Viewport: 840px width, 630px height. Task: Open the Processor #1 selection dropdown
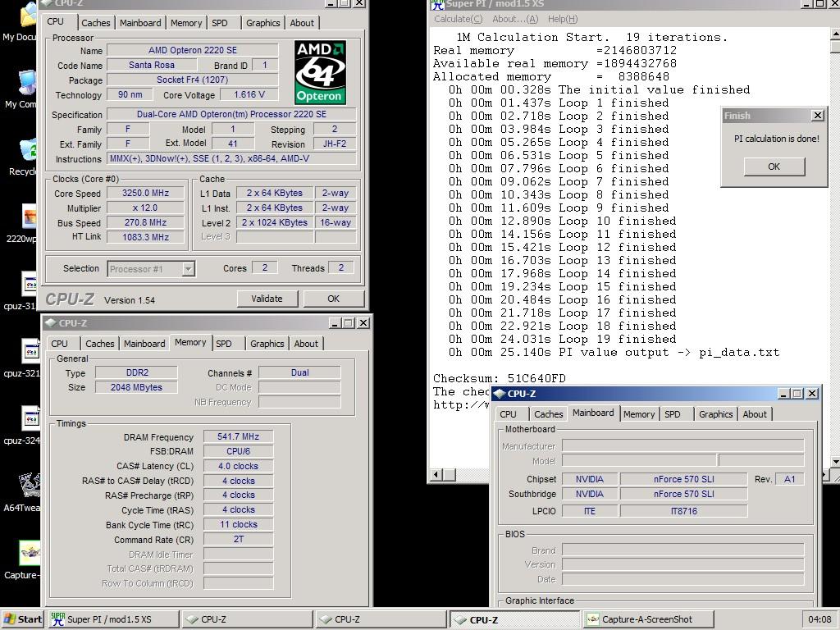click(188, 269)
